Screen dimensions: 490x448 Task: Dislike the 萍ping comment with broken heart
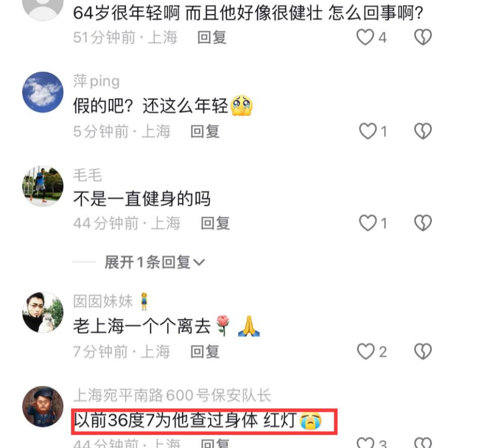[423, 131]
